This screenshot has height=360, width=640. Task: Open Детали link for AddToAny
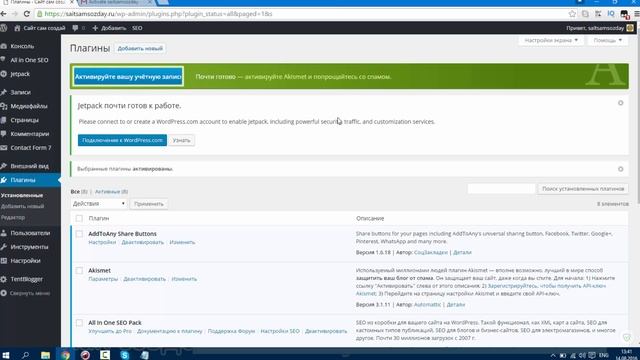[462, 253]
